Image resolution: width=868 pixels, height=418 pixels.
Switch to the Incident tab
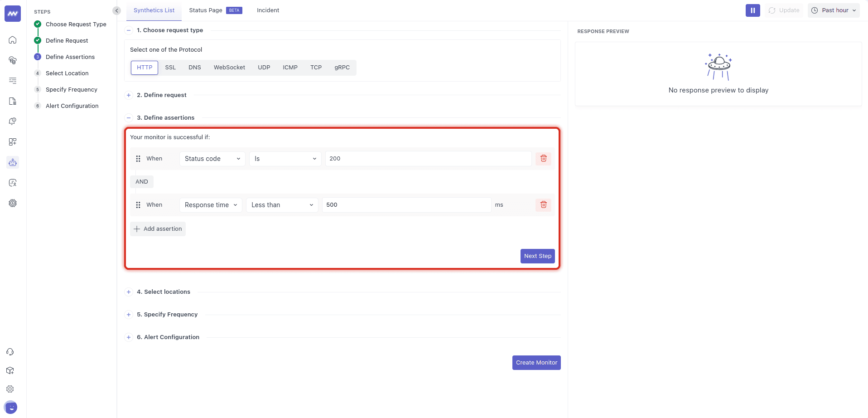(x=268, y=10)
